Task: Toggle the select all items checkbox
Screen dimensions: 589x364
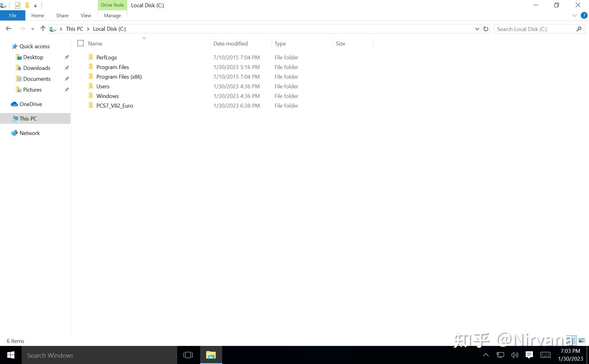Action: pyautogui.click(x=80, y=43)
